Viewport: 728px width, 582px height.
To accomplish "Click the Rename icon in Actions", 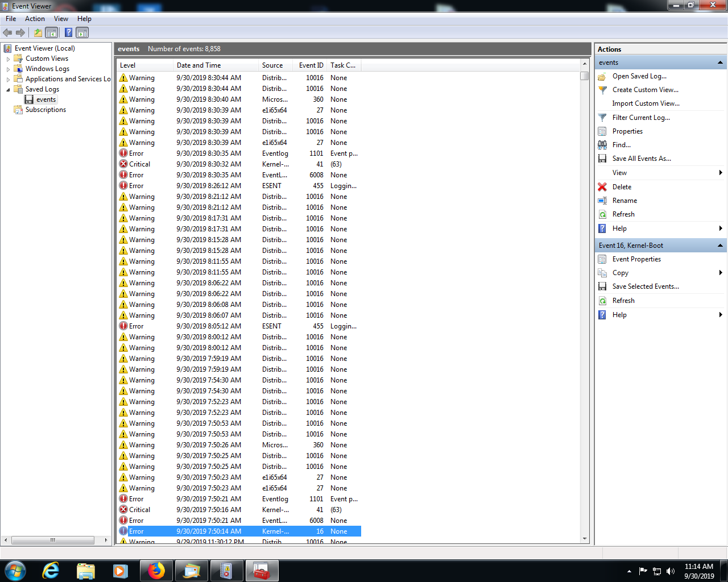I will pyautogui.click(x=602, y=201).
